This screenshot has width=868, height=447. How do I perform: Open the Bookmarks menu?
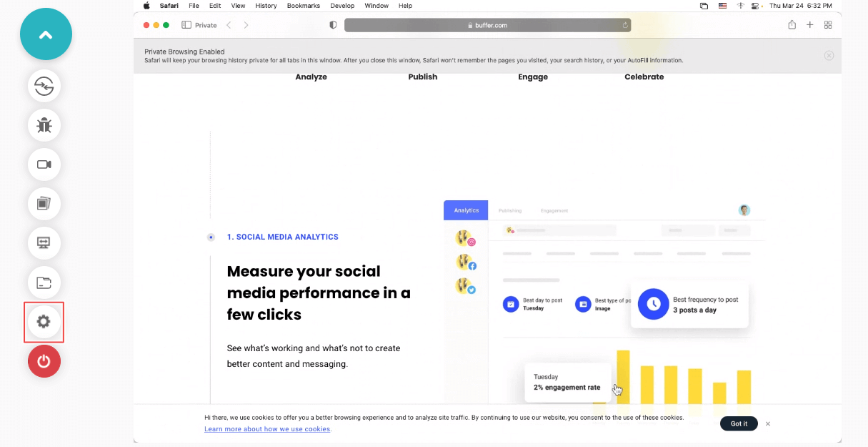(304, 5)
